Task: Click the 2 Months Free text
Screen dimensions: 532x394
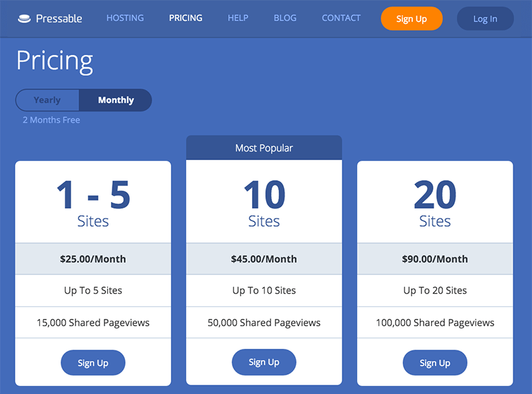Action: click(x=51, y=120)
